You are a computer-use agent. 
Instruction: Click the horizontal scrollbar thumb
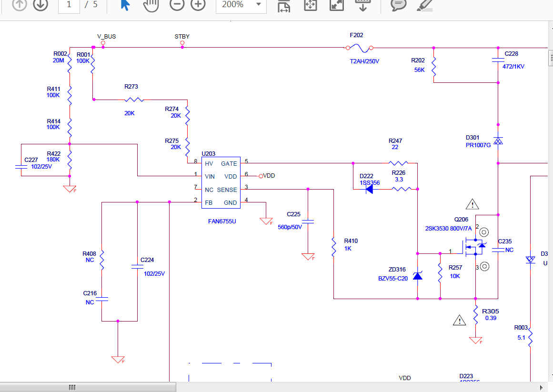pos(72,387)
